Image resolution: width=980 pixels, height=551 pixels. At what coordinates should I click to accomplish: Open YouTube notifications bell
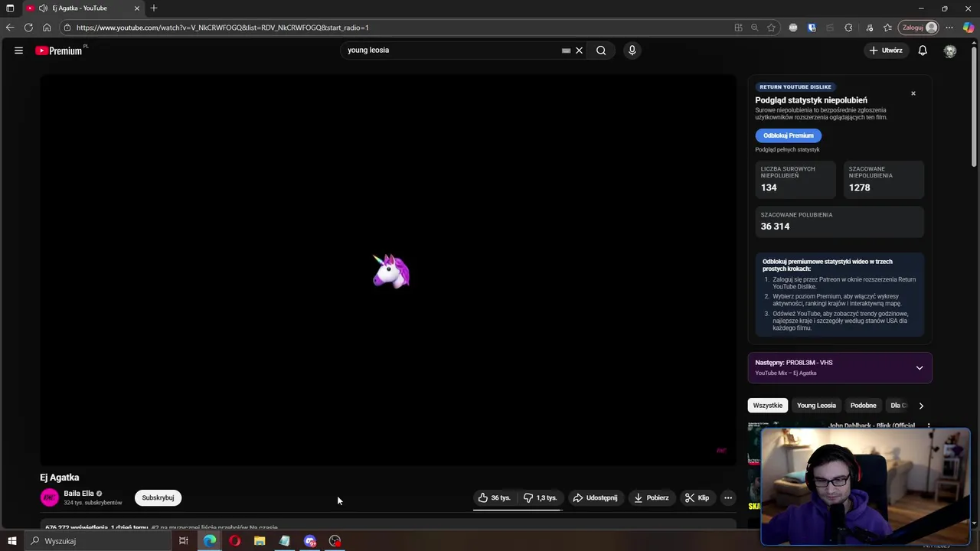tap(923, 51)
